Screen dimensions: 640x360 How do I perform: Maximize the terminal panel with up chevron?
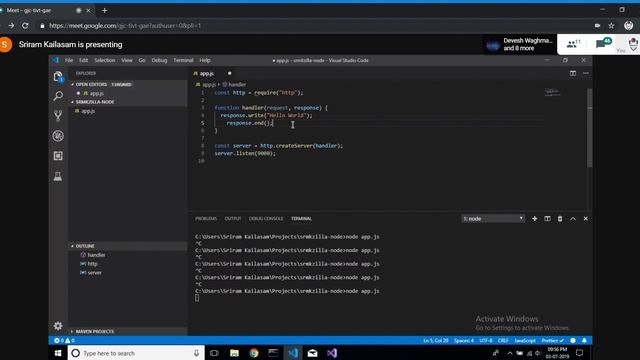(x=573, y=219)
